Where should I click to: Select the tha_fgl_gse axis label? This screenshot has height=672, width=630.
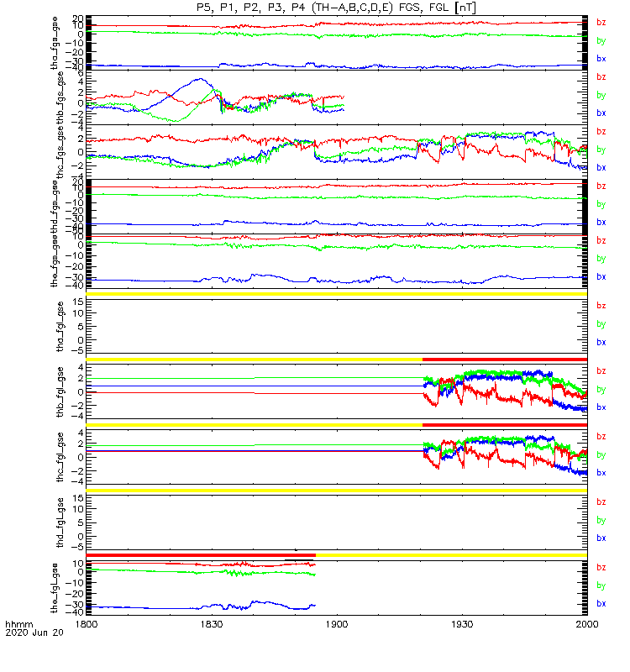pyautogui.click(x=60, y=327)
